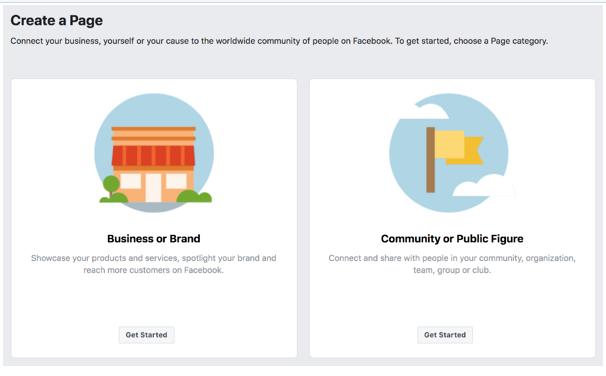Click the storefront illustration for Business or Brand

(154, 153)
